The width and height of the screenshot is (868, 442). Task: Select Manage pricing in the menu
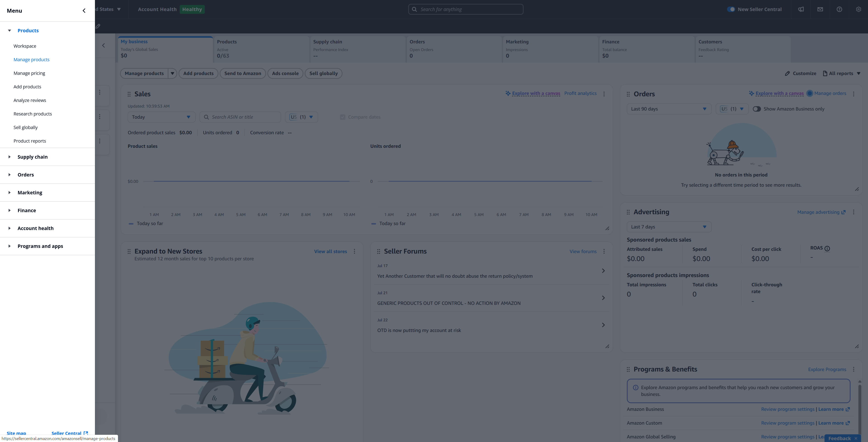pyautogui.click(x=29, y=73)
